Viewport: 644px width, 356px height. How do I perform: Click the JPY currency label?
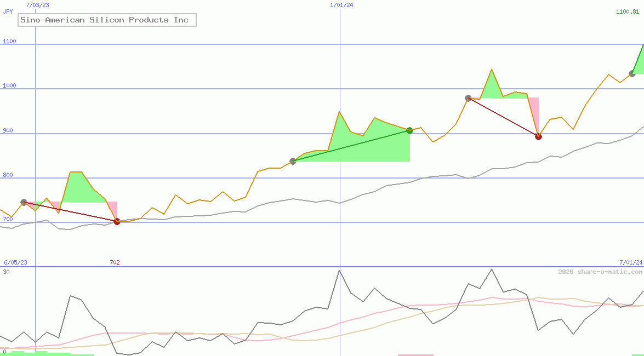(8, 12)
